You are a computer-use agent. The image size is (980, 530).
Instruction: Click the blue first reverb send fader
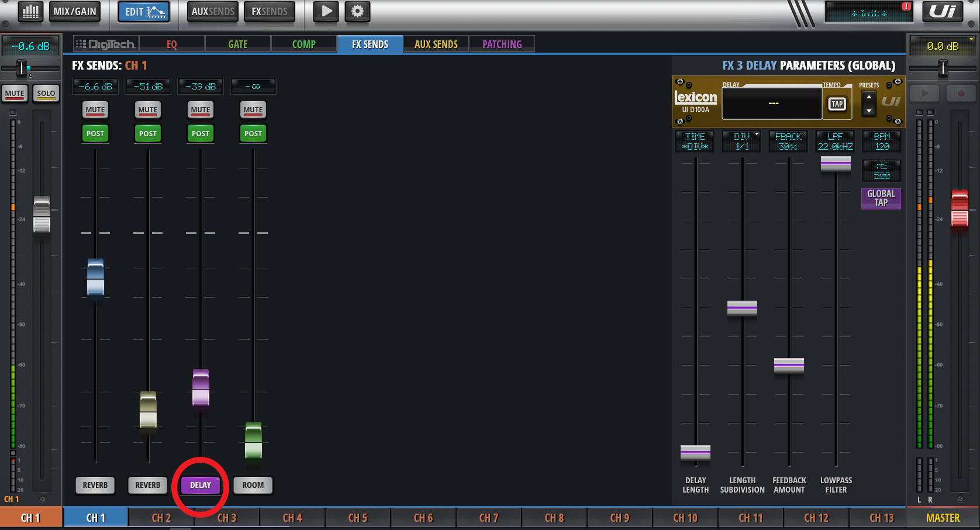[x=95, y=277]
